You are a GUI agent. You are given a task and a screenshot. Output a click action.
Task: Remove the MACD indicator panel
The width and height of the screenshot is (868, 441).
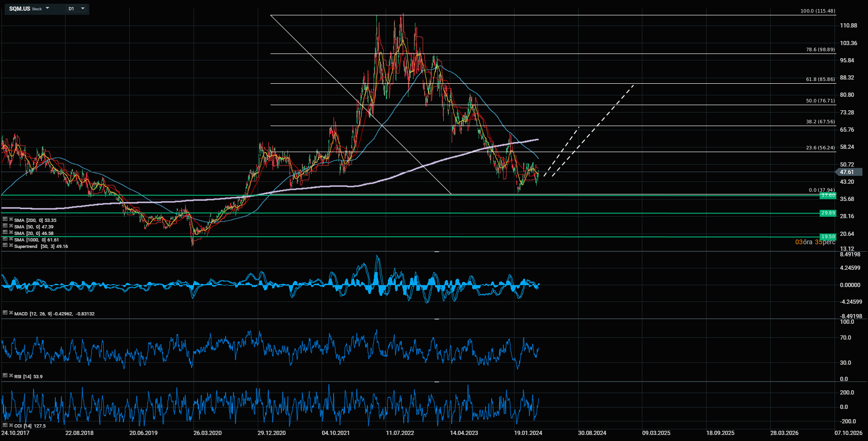(x=10, y=313)
